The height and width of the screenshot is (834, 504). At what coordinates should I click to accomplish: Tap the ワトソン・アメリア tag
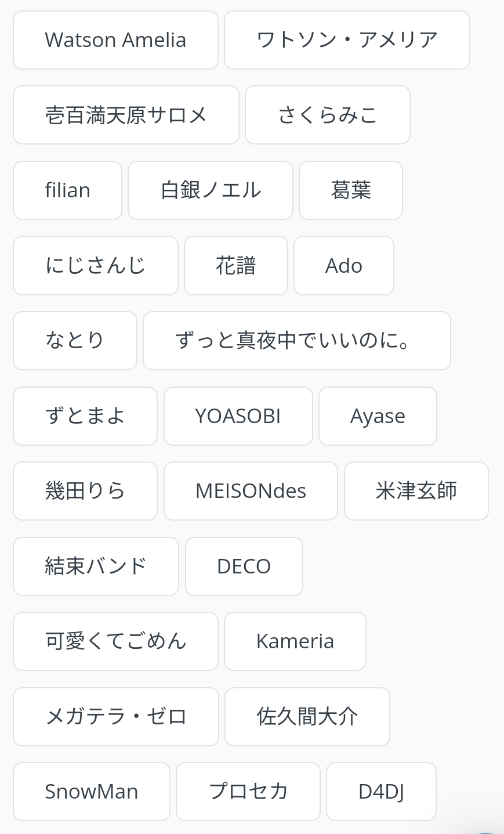[347, 40]
